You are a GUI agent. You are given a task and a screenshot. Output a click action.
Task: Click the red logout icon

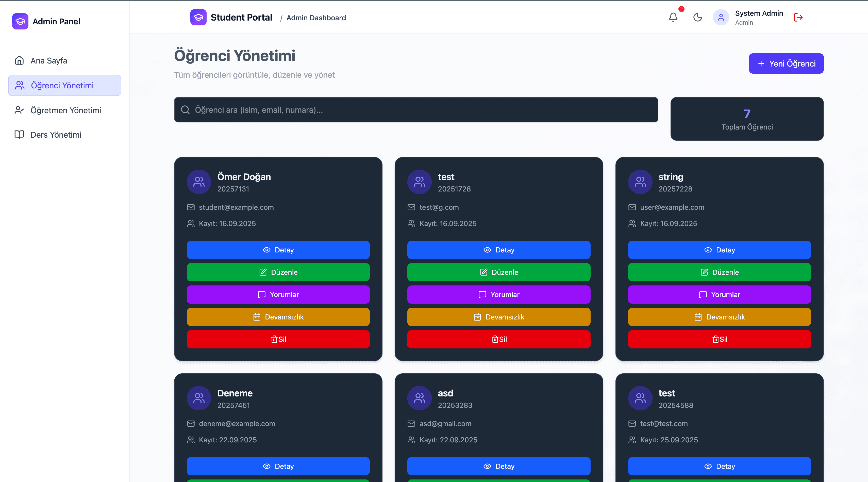798,17
